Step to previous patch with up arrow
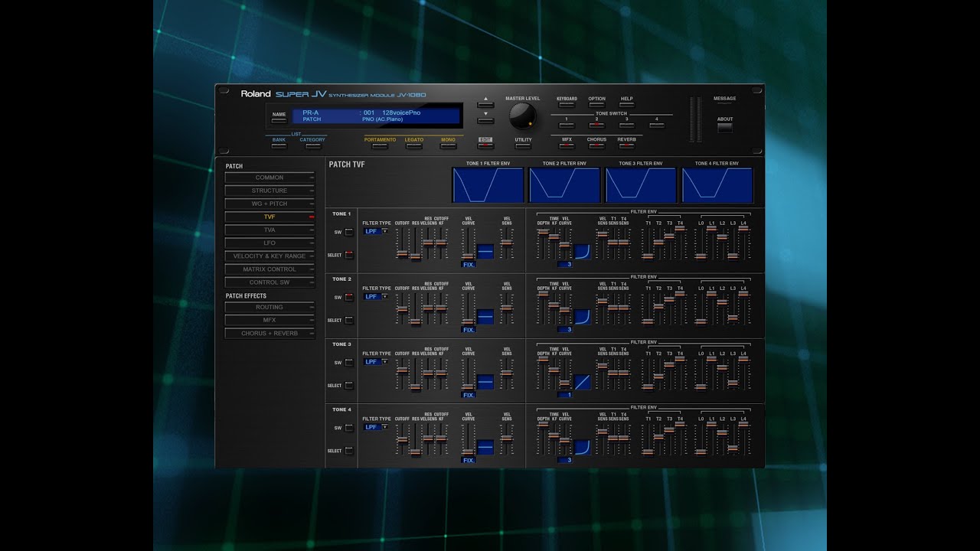This screenshot has height=551, width=980. [485, 104]
